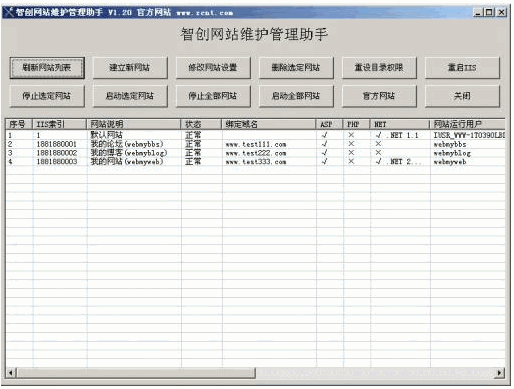Click .NET 2... cell in webmyweb row
The height and width of the screenshot is (389, 514).
398,161
